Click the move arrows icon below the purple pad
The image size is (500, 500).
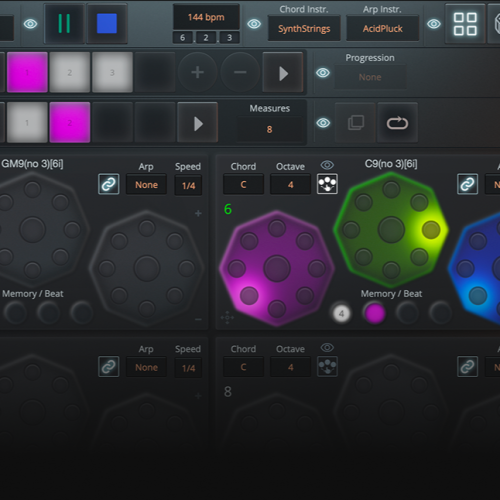[227, 318]
